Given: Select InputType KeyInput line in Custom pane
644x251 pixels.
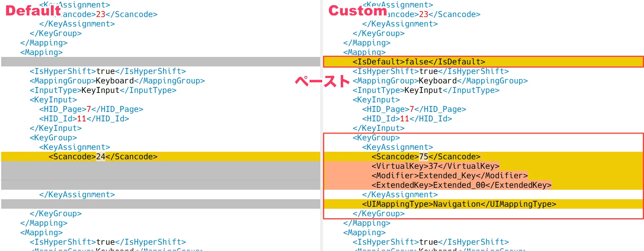Looking at the screenshot, I should pos(426,90).
